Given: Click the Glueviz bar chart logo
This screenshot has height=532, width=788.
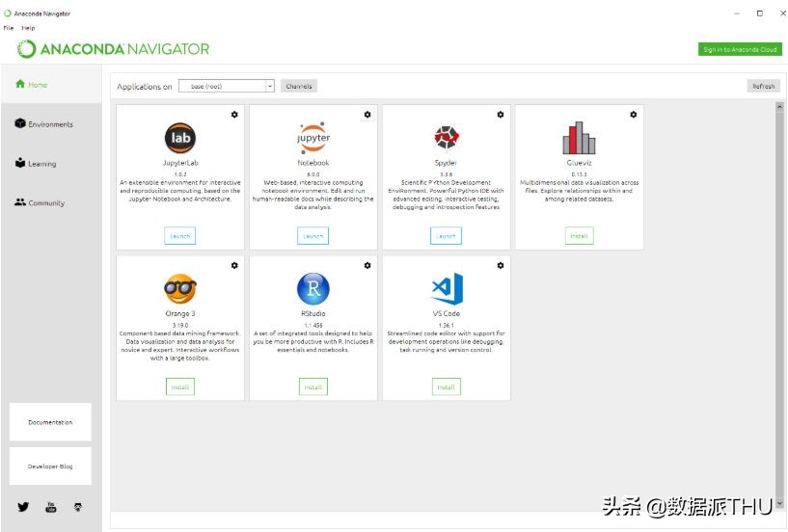Looking at the screenshot, I should click(x=579, y=138).
